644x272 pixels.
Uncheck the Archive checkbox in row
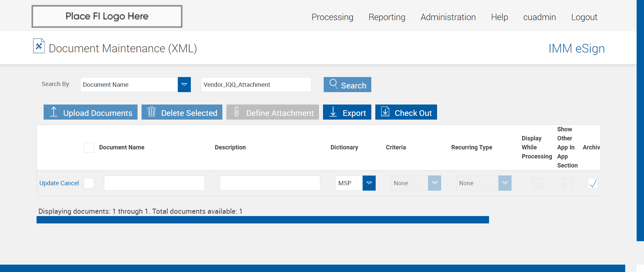(x=593, y=183)
